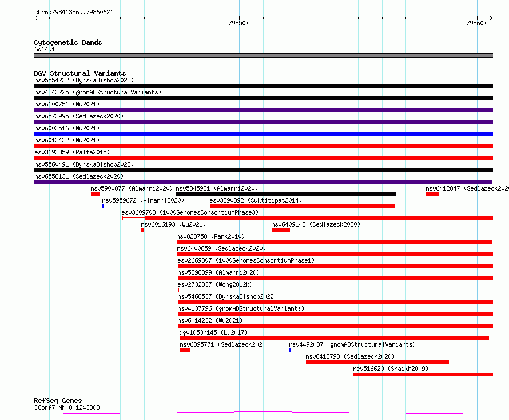Click the red bar of nsv516620

423,374
